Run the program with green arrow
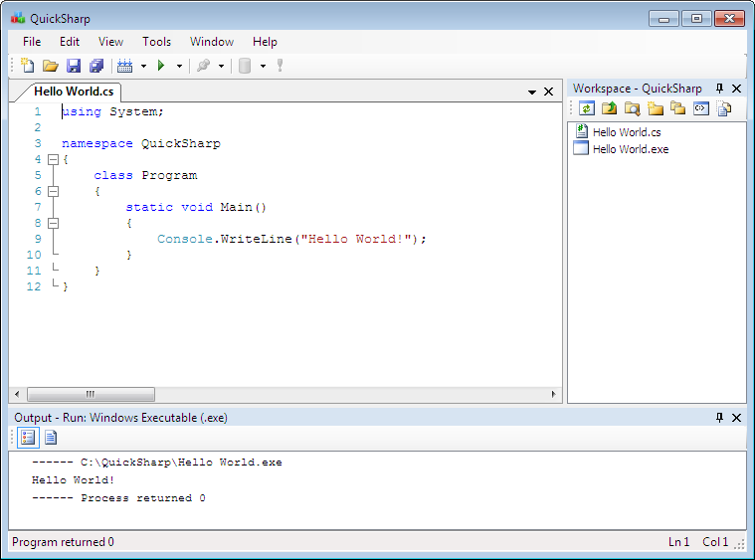Image resolution: width=755 pixels, height=560 pixels. click(161, 66)
